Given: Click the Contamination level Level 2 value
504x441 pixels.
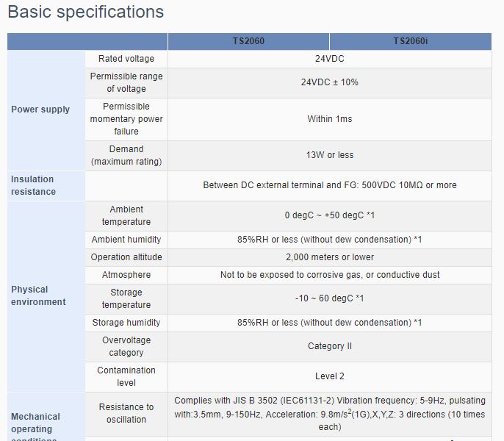Looking at the screenshot, I should pos(330,376).
